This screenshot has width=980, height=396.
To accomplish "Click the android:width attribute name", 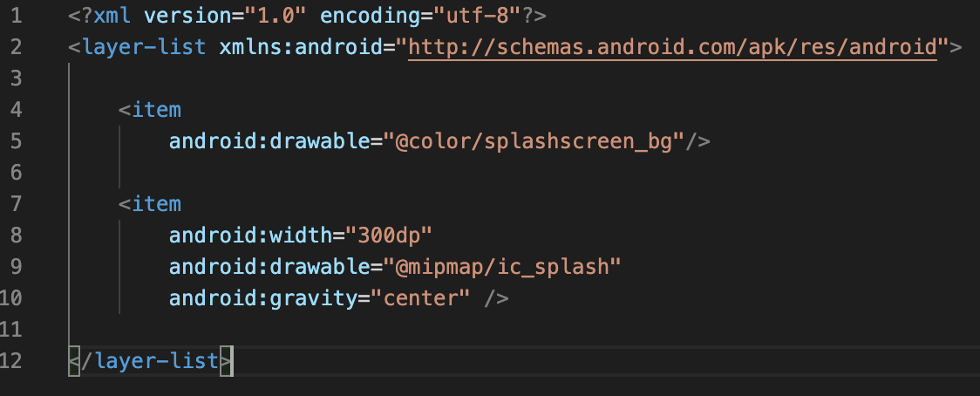I will coord(250,236).
